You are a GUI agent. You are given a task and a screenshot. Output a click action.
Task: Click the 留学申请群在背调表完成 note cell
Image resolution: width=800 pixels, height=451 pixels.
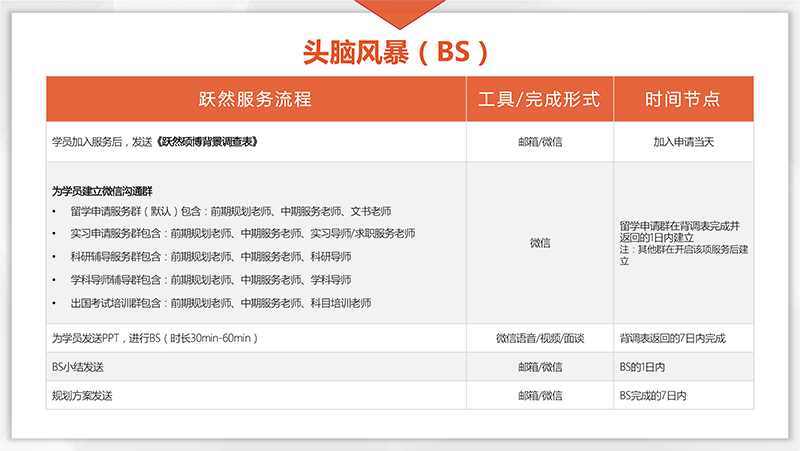point(683,243)
